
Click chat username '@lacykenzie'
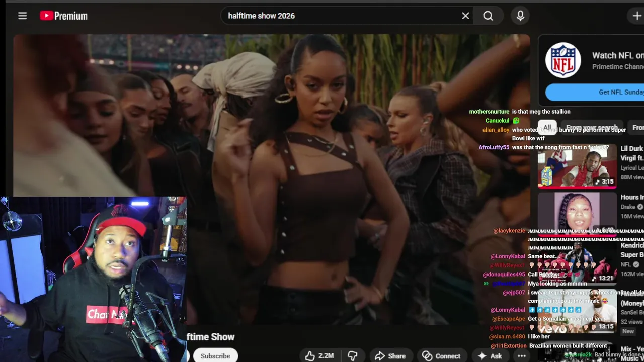click(509, 231)
